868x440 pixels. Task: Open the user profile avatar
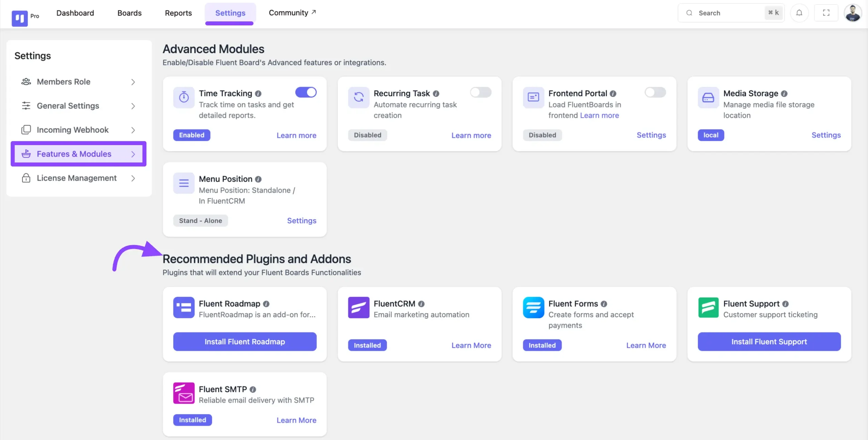[852, 13]
